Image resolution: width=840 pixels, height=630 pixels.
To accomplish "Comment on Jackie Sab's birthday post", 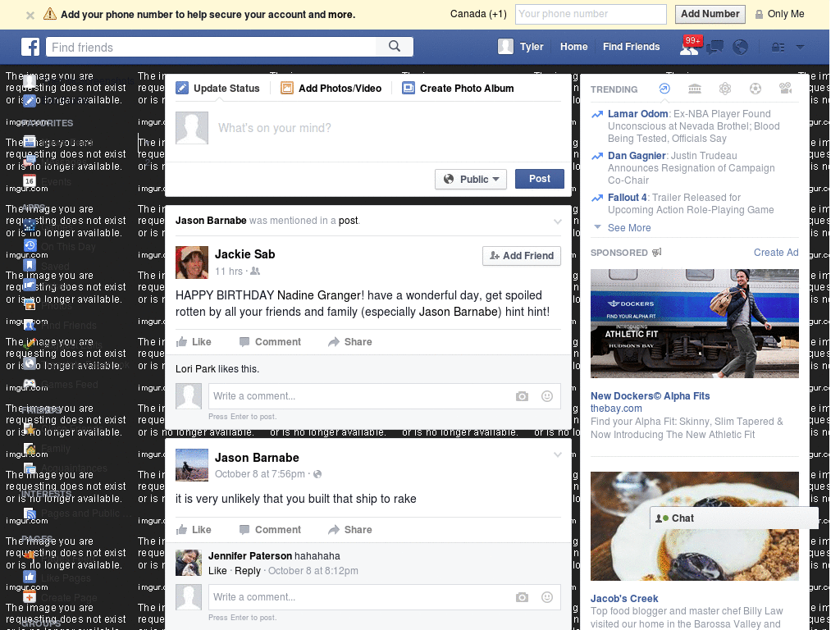I will tap(271, 342).
